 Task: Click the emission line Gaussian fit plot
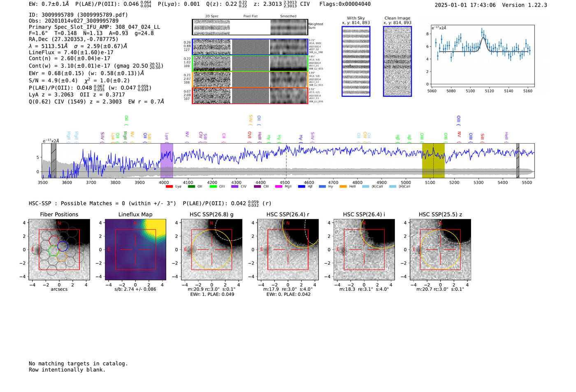coord(482,56)
